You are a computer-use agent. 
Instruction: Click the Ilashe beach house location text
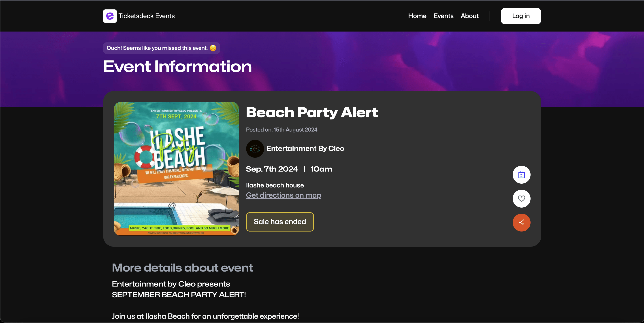(x=275, y=185)
